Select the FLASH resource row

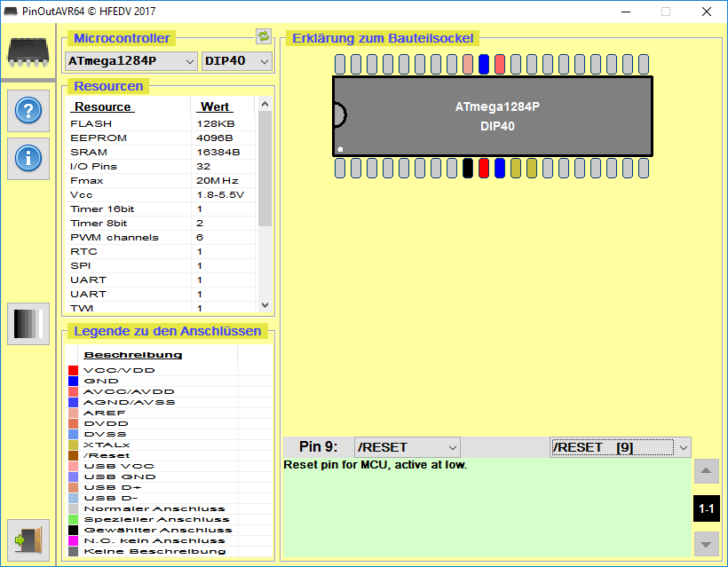coord(161,124)
